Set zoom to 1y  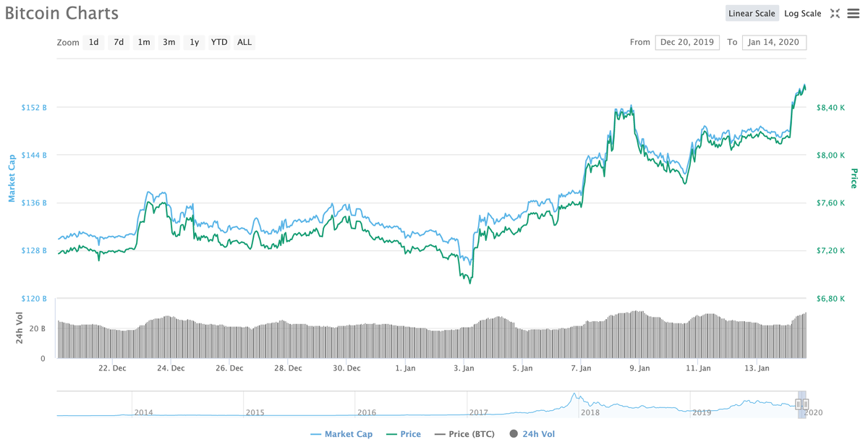(194, 42)
